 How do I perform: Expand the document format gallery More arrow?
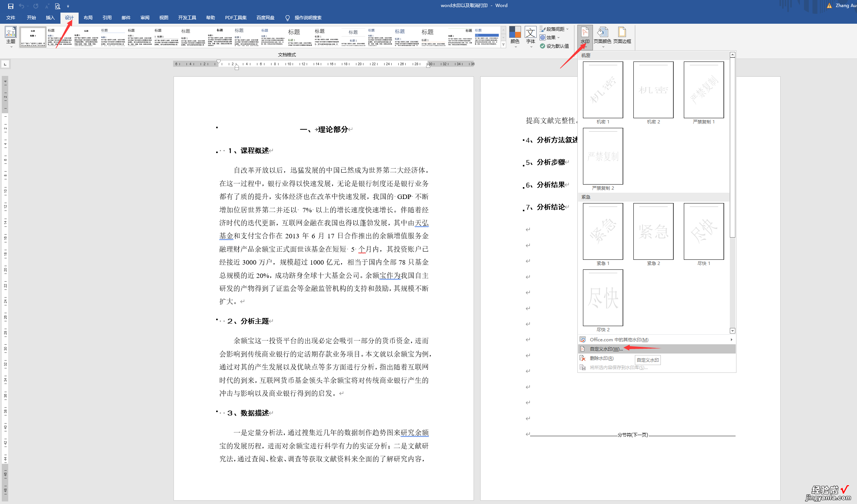tap(503, 45)
